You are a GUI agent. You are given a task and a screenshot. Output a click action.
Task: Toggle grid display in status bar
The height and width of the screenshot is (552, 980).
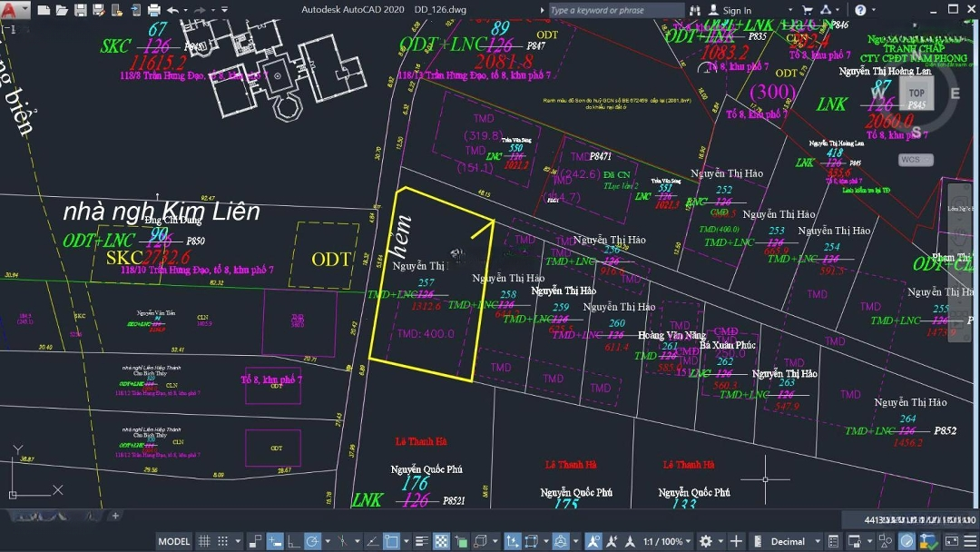pyautogui.click(x=204, y=541)
